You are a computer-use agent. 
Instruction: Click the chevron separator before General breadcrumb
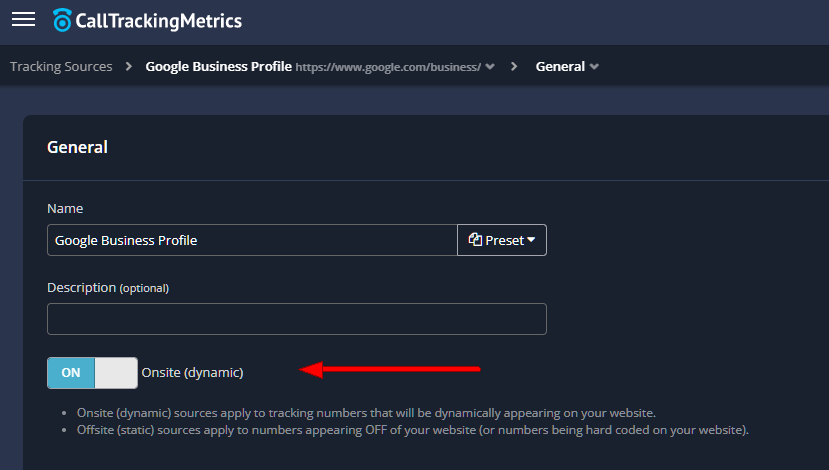coord(514,67)
